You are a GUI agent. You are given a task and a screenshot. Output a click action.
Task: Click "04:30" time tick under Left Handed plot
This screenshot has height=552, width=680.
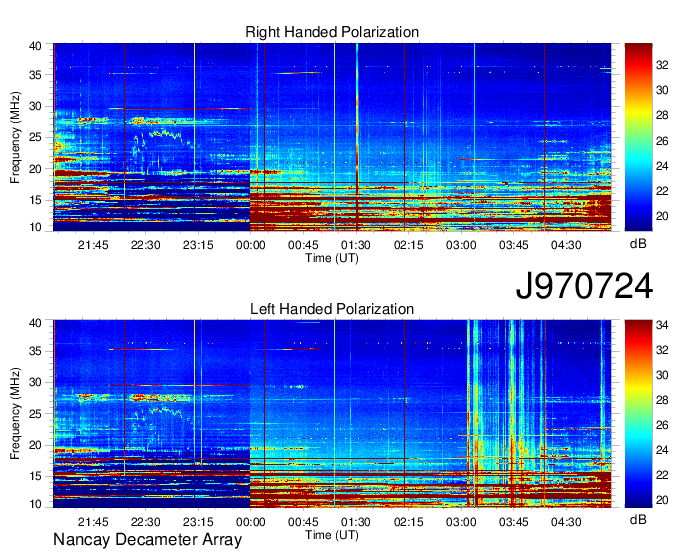point(566,522)
